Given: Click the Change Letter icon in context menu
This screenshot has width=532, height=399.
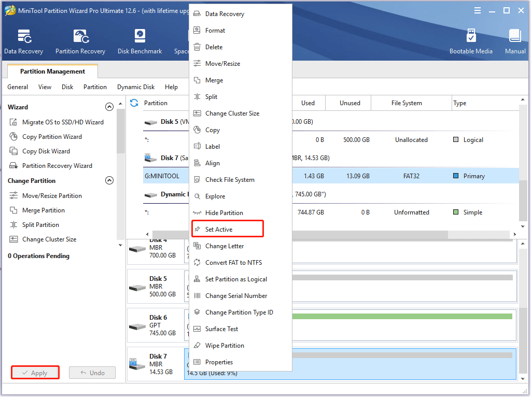Looking at the screenshot, I should pos(197,246).
